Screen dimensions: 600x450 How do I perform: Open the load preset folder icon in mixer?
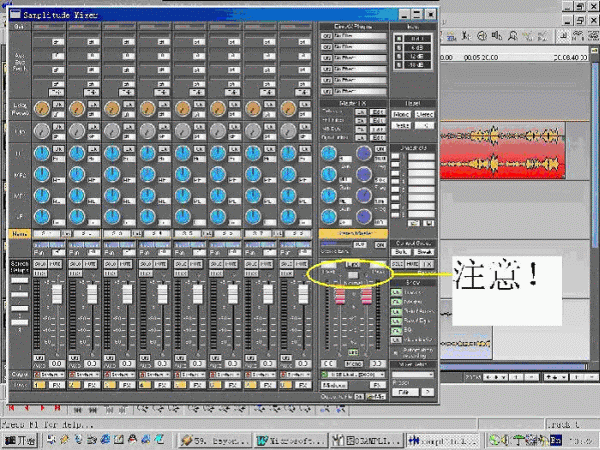coord(413,223)
